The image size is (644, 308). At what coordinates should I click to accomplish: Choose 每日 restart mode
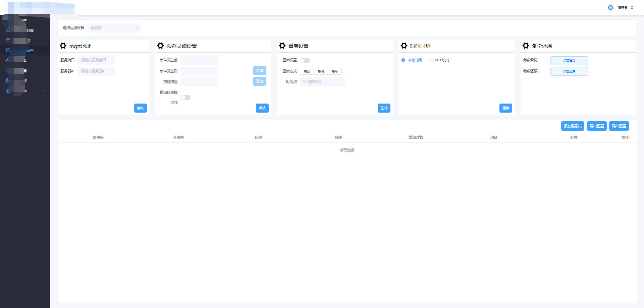click(307, 71)
